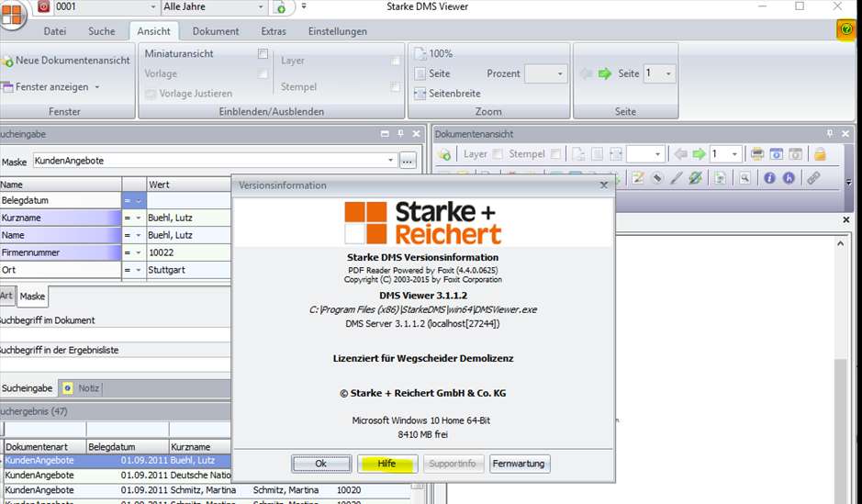Open the Maske KundenAngebote dropdown

pos(390,161)
